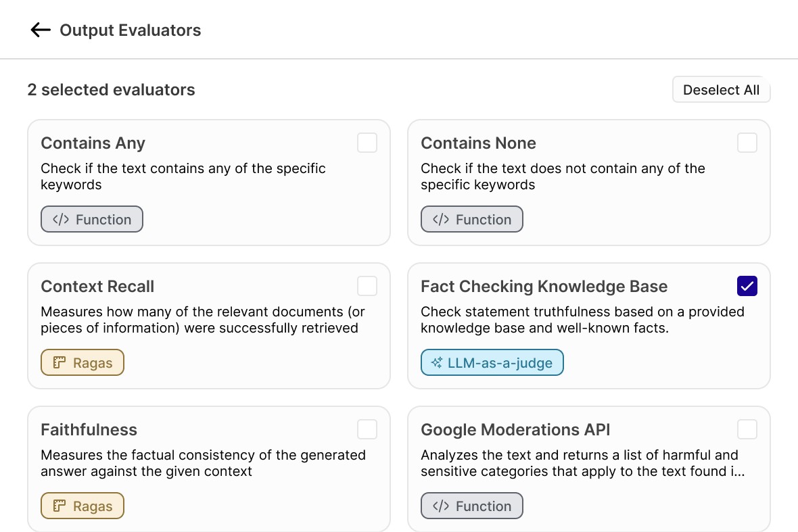This screenshot has height=532, width=798.
Task: Click the Function tag on Contains None
Action: 472,220
